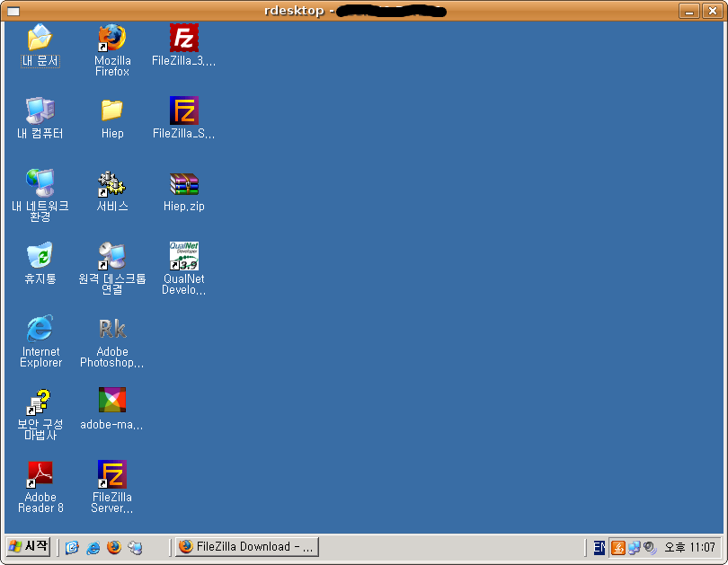Click the rightmost tray icon before clock
The image size is (728, 565).
click(x=650, y=548)
